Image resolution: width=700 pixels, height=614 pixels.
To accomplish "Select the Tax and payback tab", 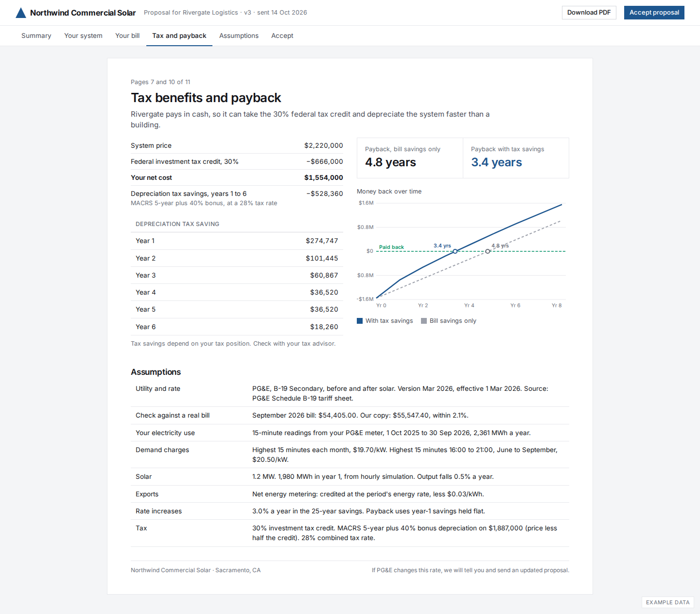I will pyautogui.click(x=179, y=36).
